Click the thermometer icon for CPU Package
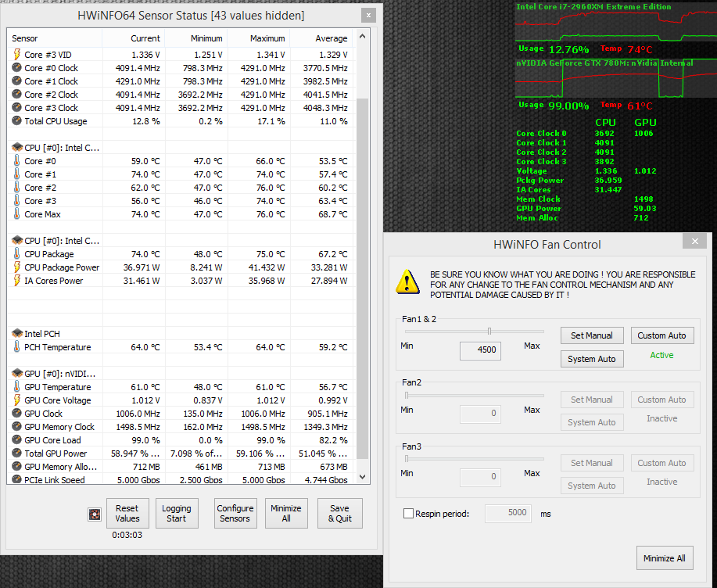The image size is (717, 588). [x=17, y=254]
